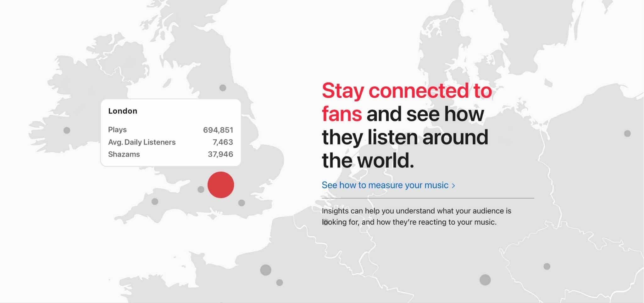
Task: Select the gray marker at far right edge
Action: click(627, 134)
